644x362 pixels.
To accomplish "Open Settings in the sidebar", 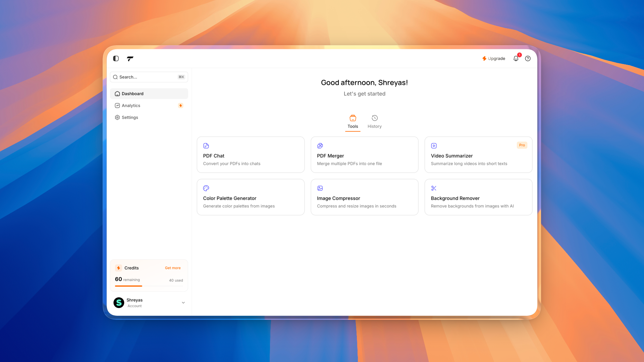I will coord(130,118).
